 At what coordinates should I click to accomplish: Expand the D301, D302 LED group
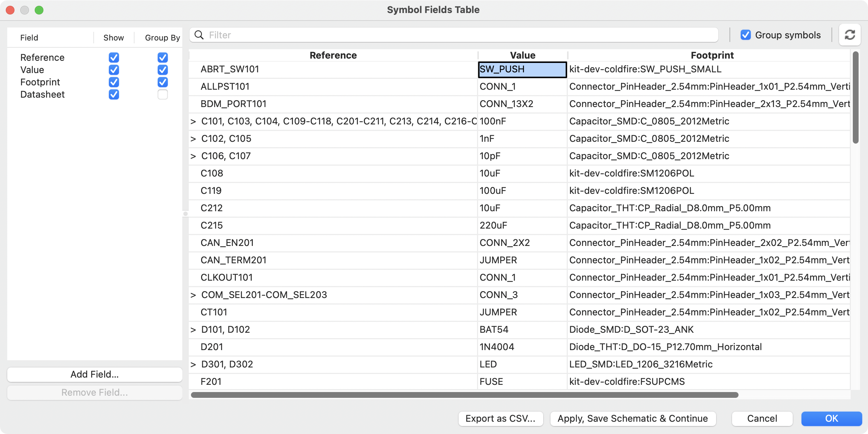pos(194,364)
